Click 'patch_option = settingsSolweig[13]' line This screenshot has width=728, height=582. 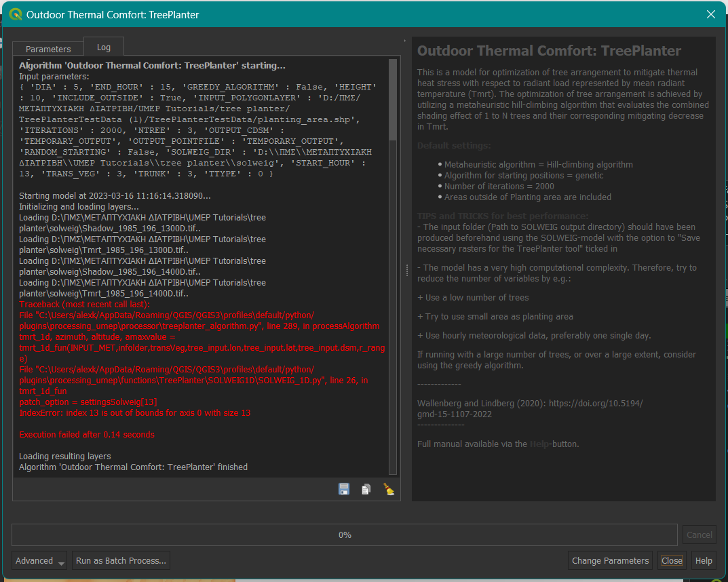click(x=88, y=402)
